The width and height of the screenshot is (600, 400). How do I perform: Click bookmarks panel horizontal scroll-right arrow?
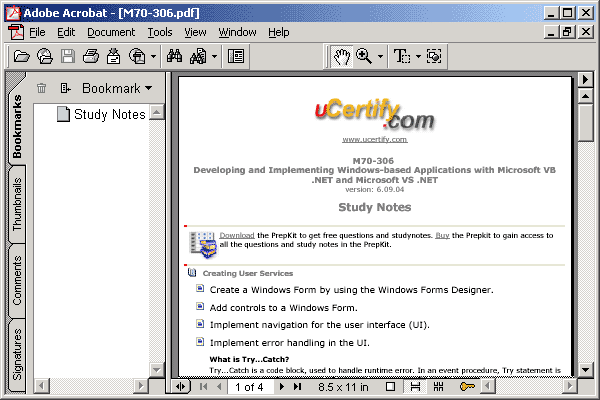click(141, 386)
